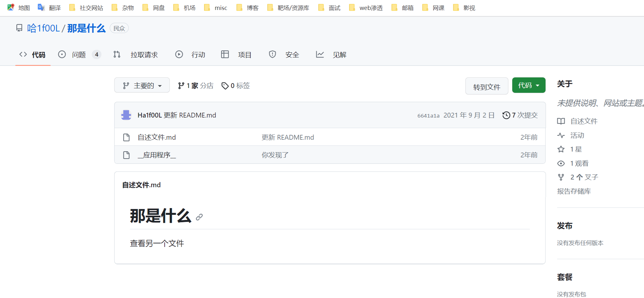The width and height of the screenshot is (644, 298).
Task: Switch to the 见解 tab
Action: pyautogui.click(x=331, y=55)
